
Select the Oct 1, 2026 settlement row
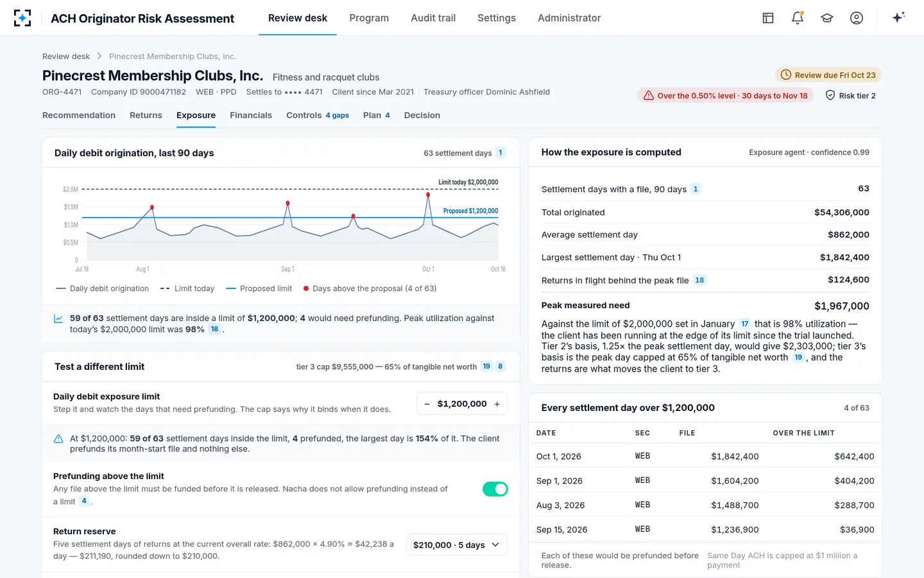(705, 457)
